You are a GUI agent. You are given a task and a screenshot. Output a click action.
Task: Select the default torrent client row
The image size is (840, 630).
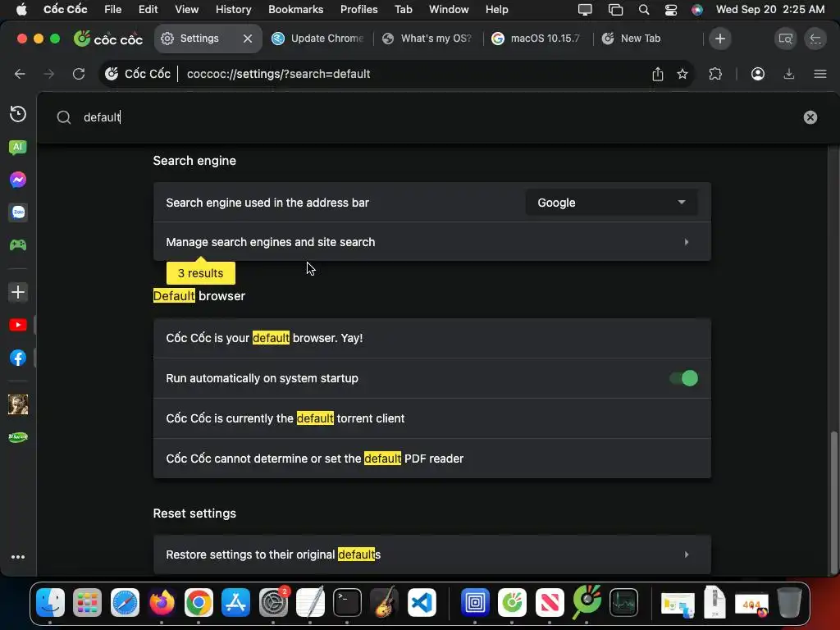[431, 418]
